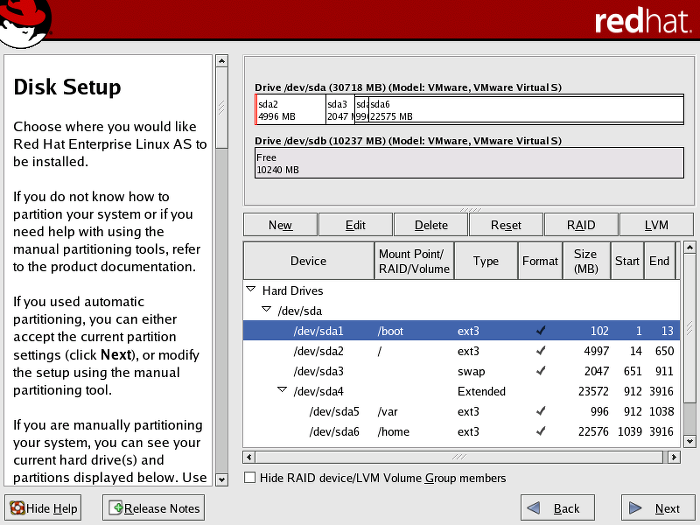This screenshot has height=525, width=700.
Task: Click the help panel vertical scrollbar thumb
Action: (221, 108)
